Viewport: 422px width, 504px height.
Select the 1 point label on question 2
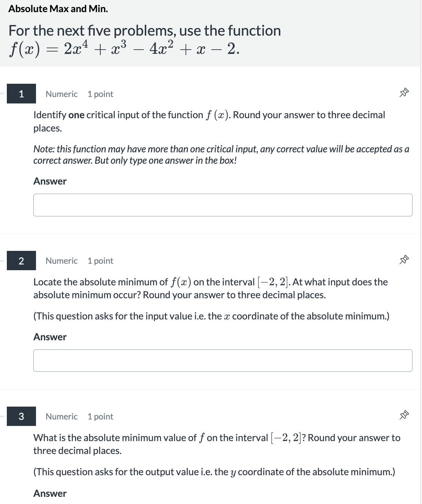[x=100, y=261]
